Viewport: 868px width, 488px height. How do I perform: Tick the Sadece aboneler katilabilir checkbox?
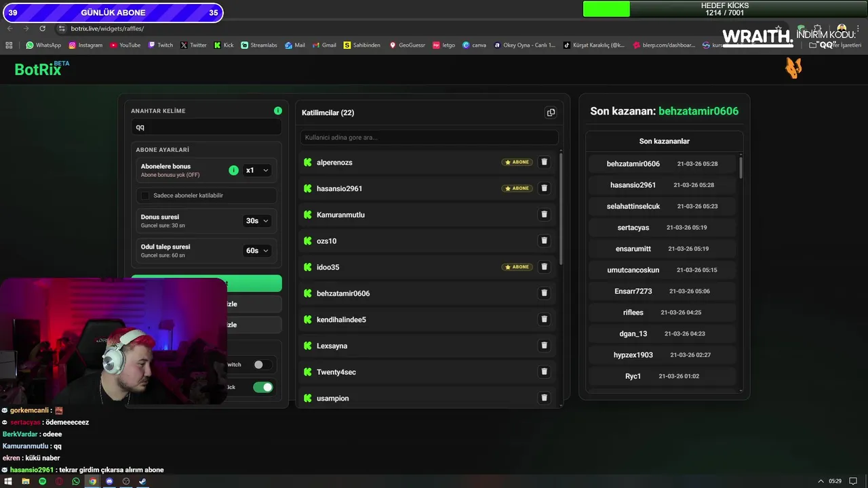pyautogui.click(x=145, y=195)
